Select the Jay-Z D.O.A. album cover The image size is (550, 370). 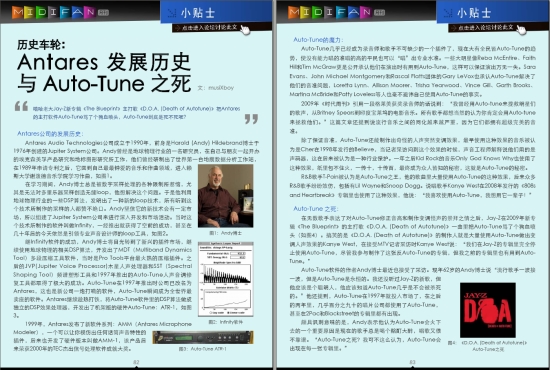point(488,310)
